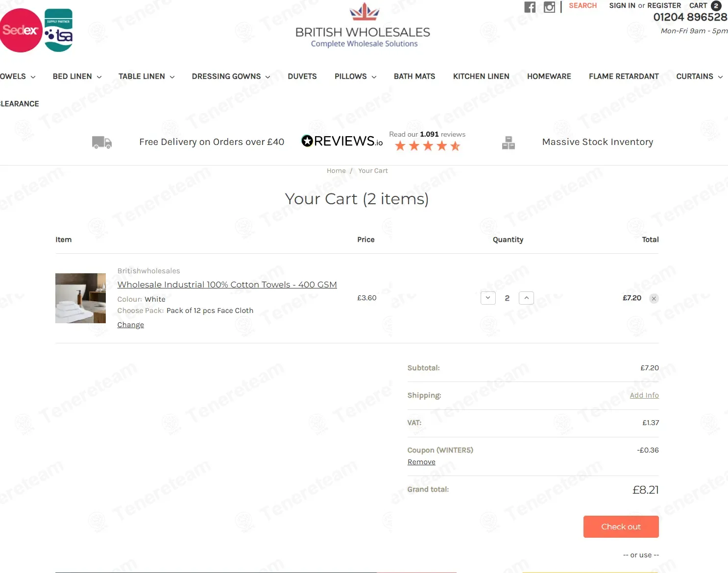Open the Homeware category
The image size is (728, 573).
549,76
